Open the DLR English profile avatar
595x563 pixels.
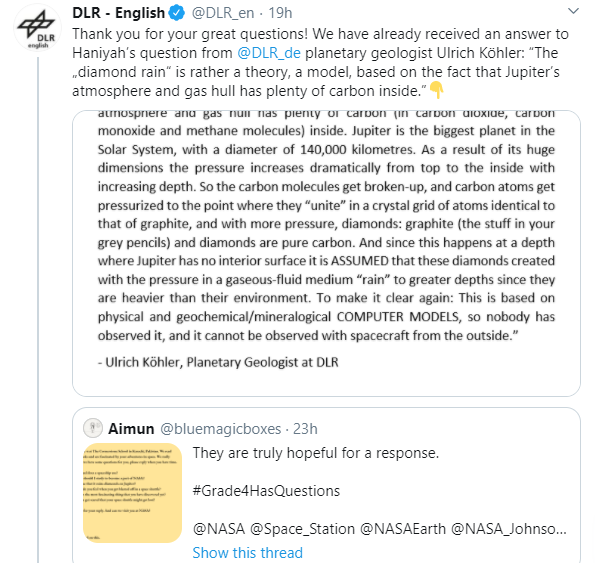[x=37, y=28]
